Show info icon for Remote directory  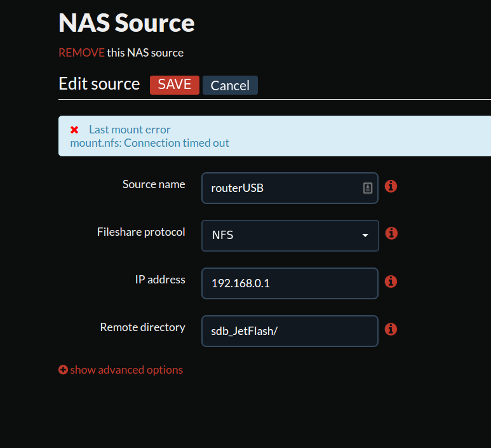point(391,329)
